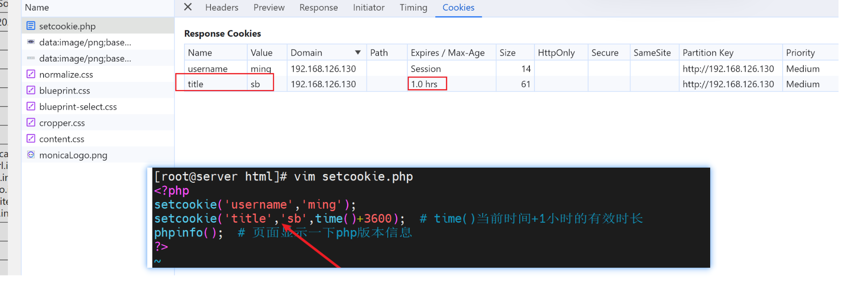This screenshot has height=287, width=868.
Task: Click first data:image/png thumbnail icon
Action: pos(31,42)
